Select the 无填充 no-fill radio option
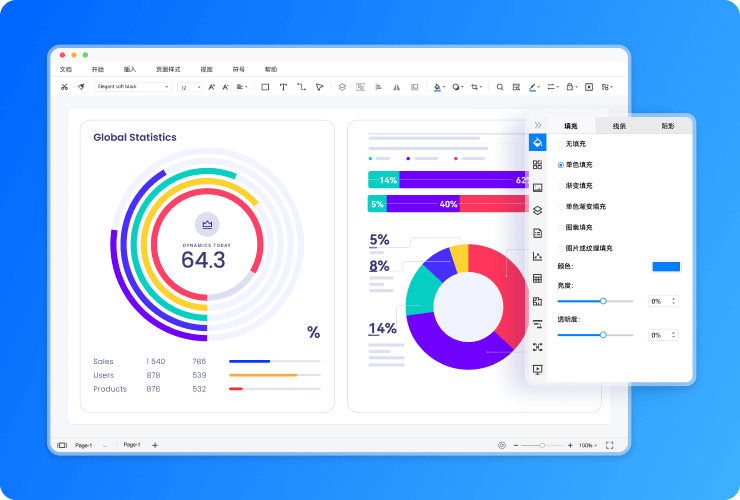 pos(561,144)
